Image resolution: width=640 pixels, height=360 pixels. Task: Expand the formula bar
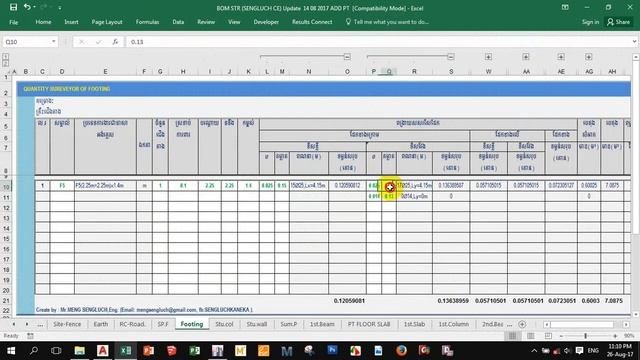(634, 42)
